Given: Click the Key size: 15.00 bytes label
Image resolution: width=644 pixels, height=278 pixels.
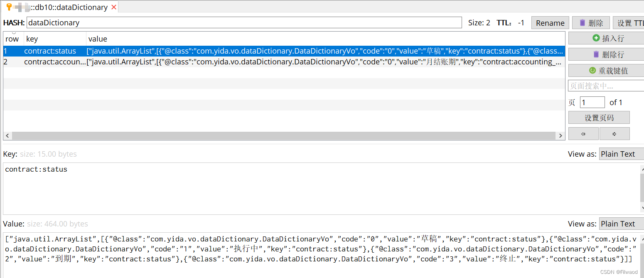Looking at the screenshot, I should coord(40,154).
